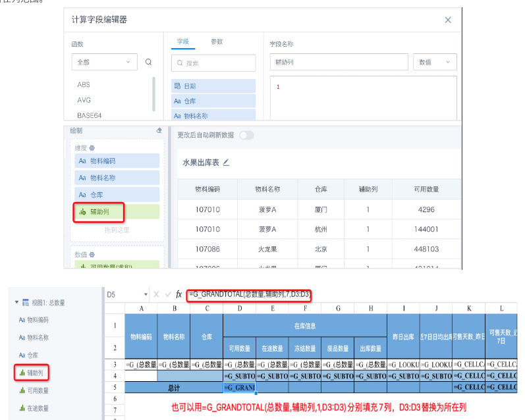Click the gear icon next to 数值
525x420 pixels.
(92, 255)
